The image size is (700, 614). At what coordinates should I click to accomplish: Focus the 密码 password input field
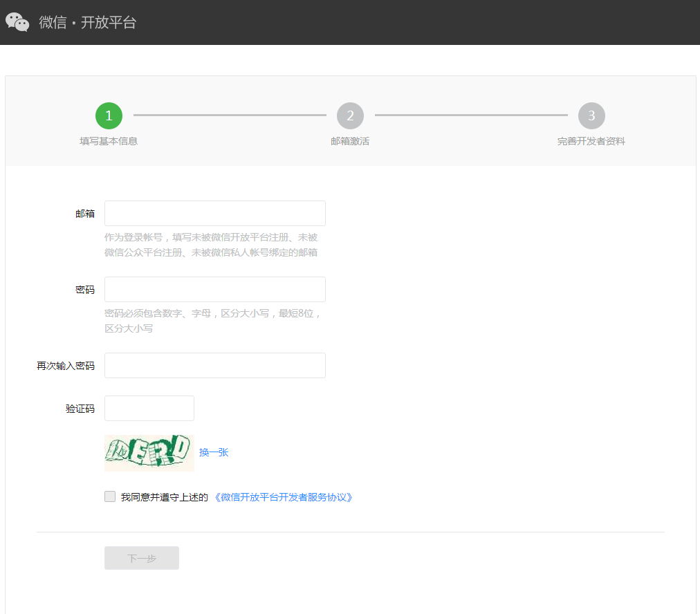tap(214, 289)
